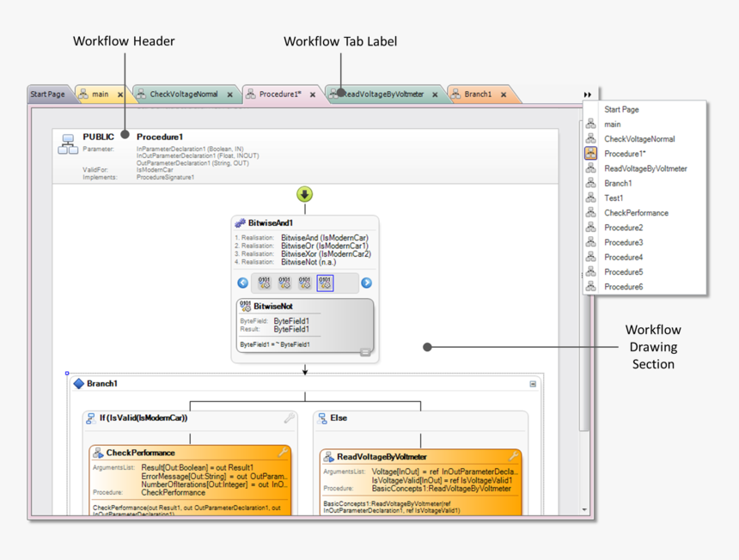Click the wrench icon in If branch header
739x560 pixels.
tap(290, 418)
